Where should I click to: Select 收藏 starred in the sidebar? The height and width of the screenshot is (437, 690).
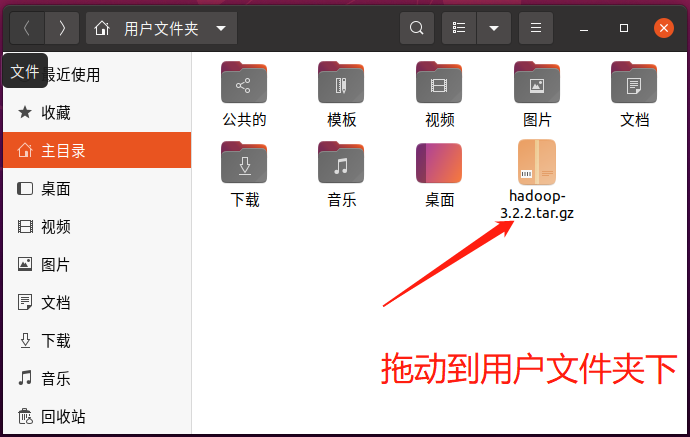tap(97, 113)
